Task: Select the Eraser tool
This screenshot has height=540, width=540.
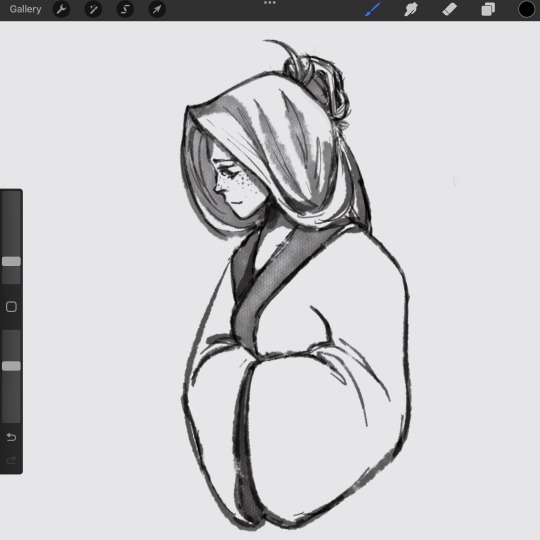Action: click(x=449, y=9)
